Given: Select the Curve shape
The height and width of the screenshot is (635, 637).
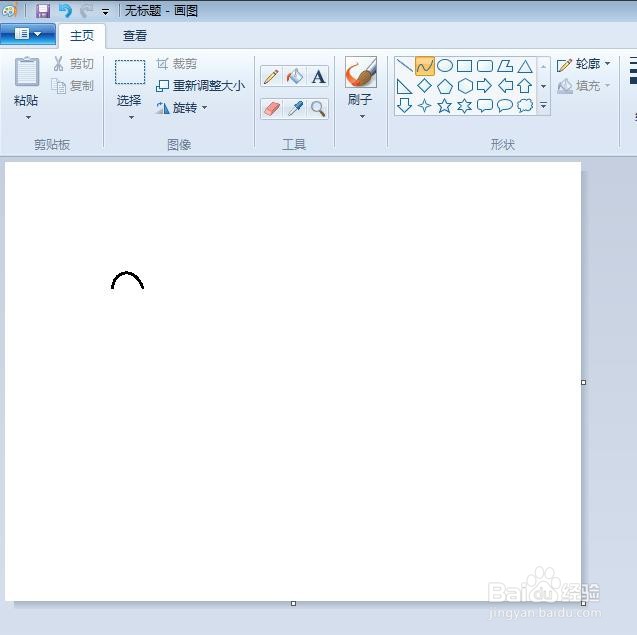Looking at the screenshot, I should point(425,66).
